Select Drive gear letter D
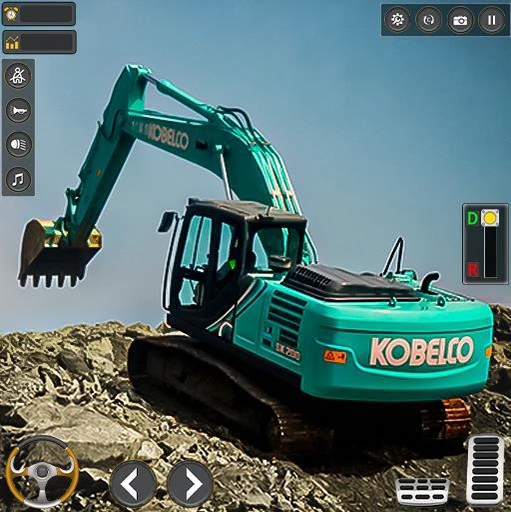Screen dimensions: 511x512 pos(472,218)
